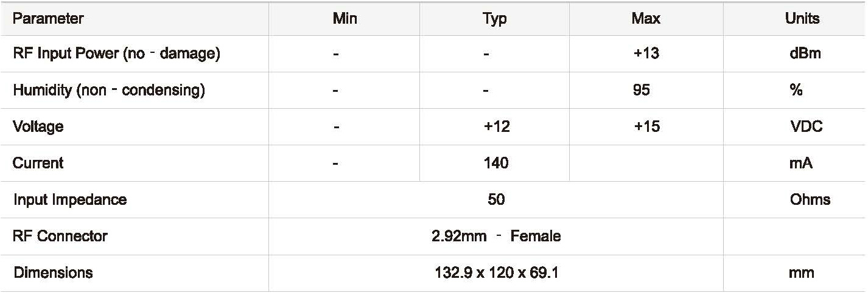This screenshot has width=868, height=293.
Task: Select the Ohms units cell
Action: click(x=810, y=200)
